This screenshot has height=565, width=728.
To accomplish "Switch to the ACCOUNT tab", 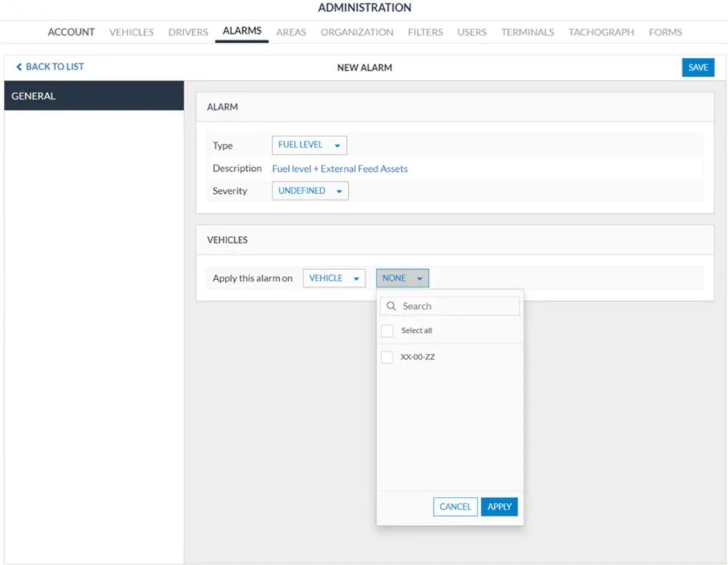I will click(x=71, y=33).
